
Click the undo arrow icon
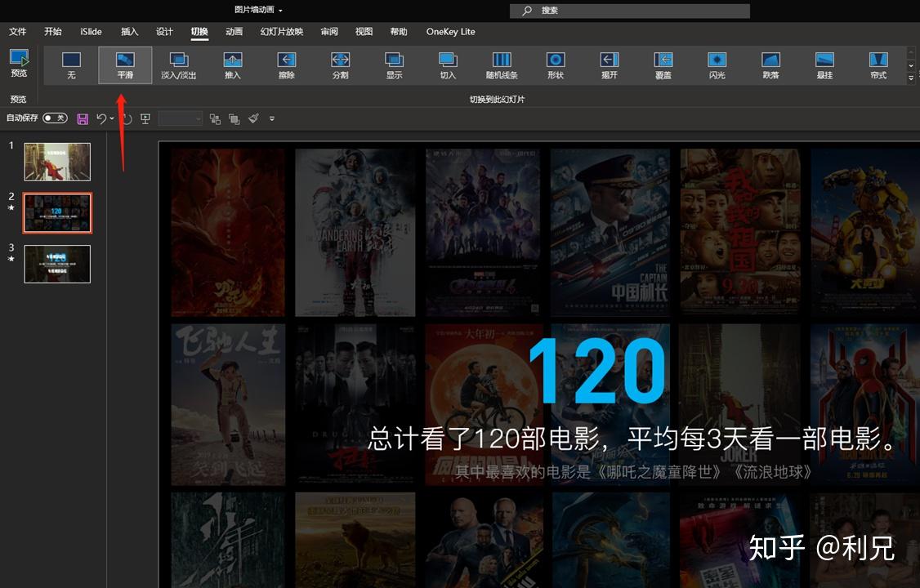[101, 119]
